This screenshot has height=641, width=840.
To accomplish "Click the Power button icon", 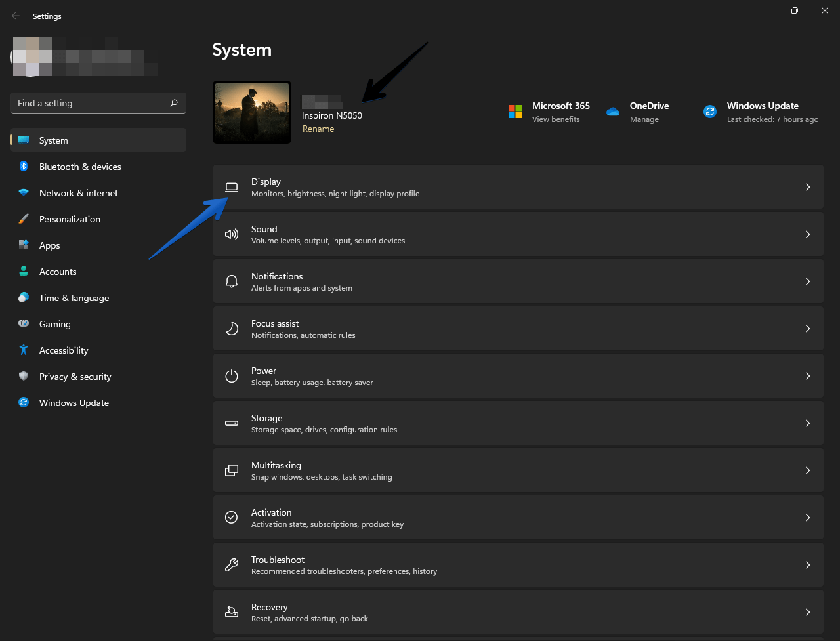I will pos(232,376).
